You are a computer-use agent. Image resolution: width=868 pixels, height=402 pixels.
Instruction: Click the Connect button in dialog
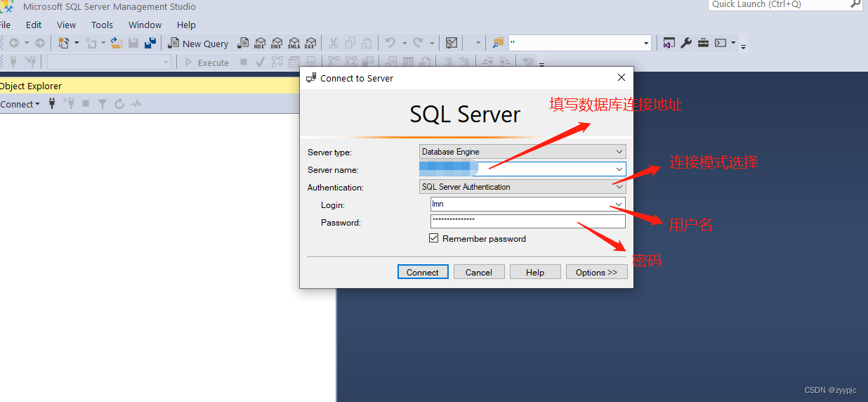[x=423, y=272]
